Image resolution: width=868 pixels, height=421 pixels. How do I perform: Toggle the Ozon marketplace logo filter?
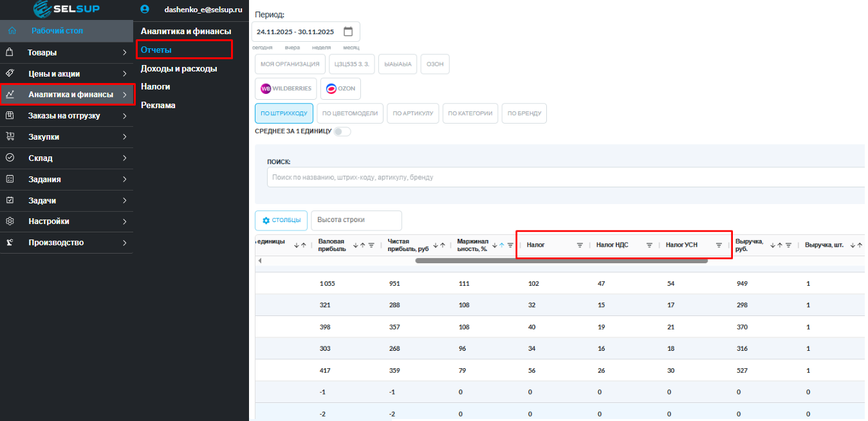340,88
